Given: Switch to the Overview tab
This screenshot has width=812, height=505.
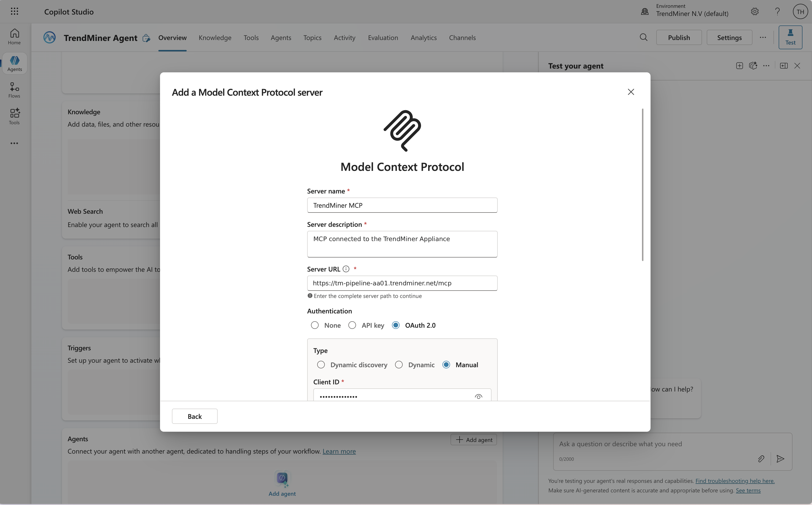Looking at the screenshot, I should [x=172, y=37].
